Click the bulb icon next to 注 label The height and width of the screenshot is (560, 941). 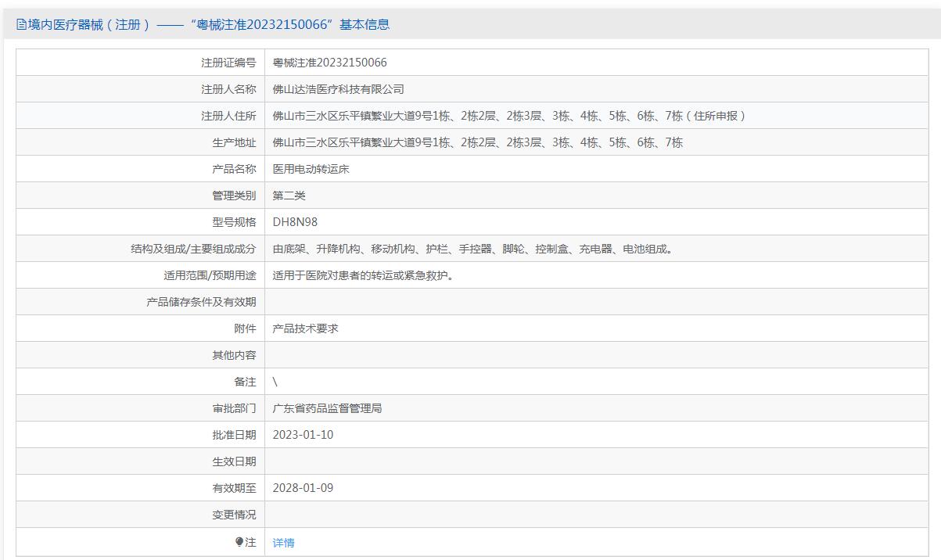[239, 541]
